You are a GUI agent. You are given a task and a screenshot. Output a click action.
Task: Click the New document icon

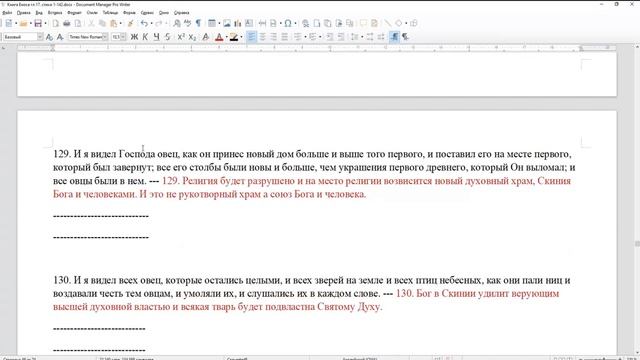click(x=9, y=24)
